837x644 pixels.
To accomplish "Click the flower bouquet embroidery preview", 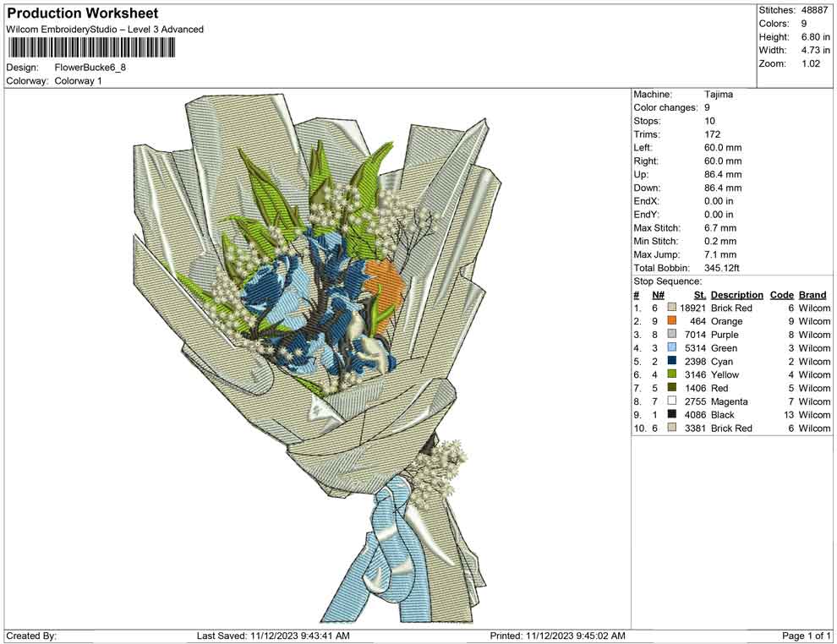I will 318,358.
